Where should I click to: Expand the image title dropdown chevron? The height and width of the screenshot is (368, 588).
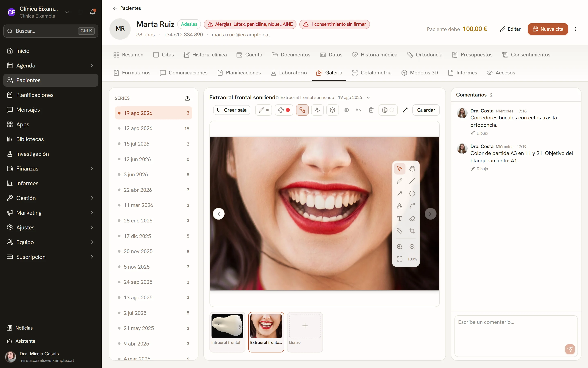pos(368,98)
